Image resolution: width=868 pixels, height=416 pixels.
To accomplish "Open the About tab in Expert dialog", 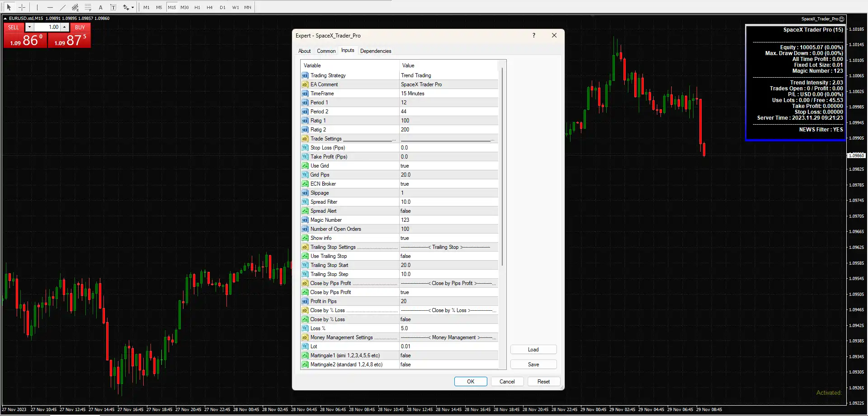I will coord(304,51).
